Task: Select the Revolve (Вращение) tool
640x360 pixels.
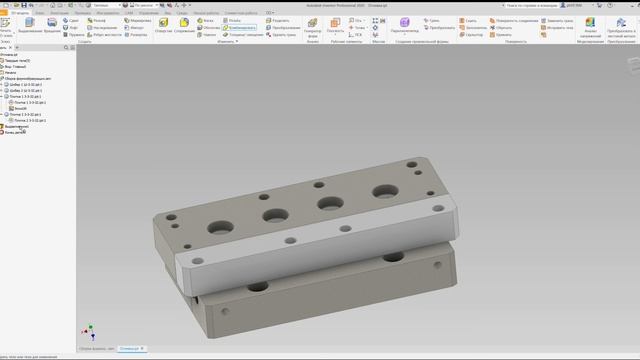Action: coord(52,25)
